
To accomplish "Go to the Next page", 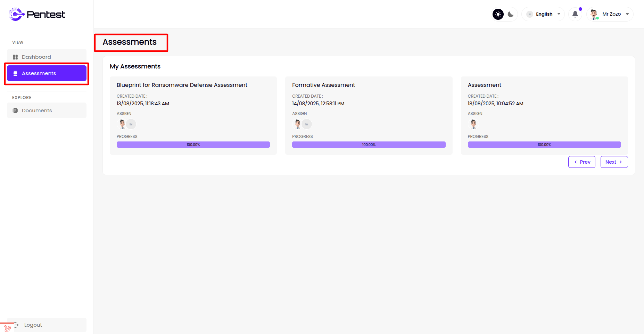I will (x=614, y=162).
